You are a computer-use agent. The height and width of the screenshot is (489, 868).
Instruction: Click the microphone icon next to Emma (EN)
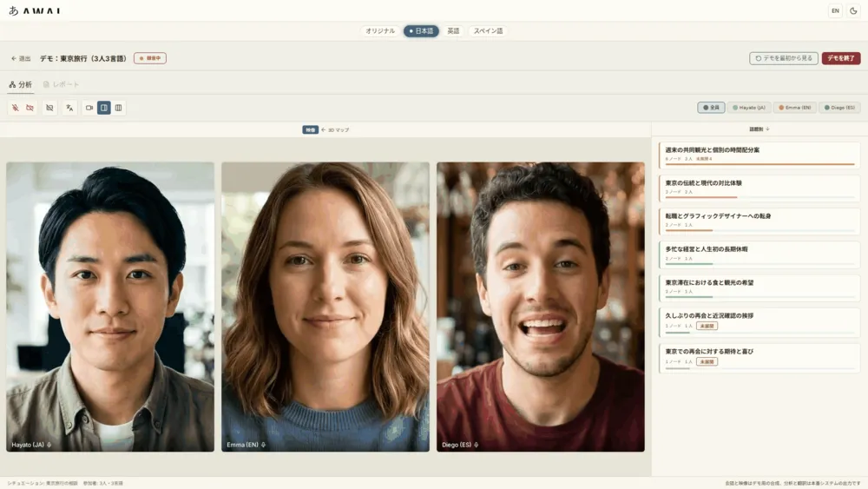point(264,445)
